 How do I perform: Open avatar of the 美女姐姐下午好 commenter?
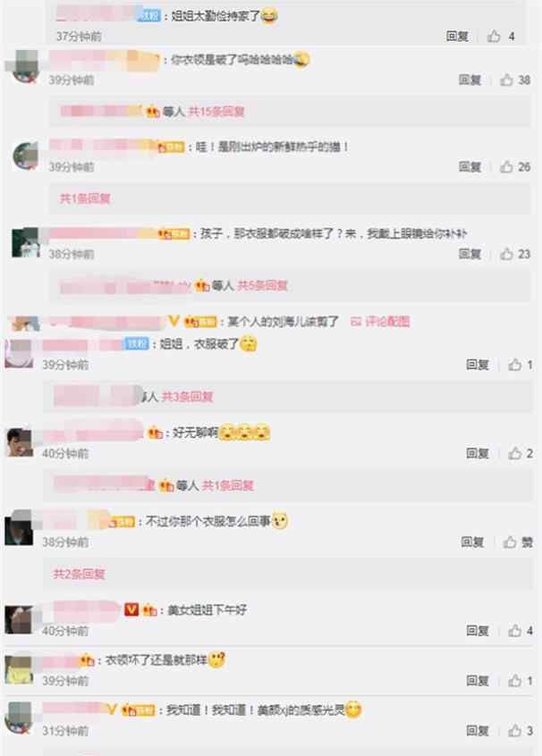(x=19, y=619)
